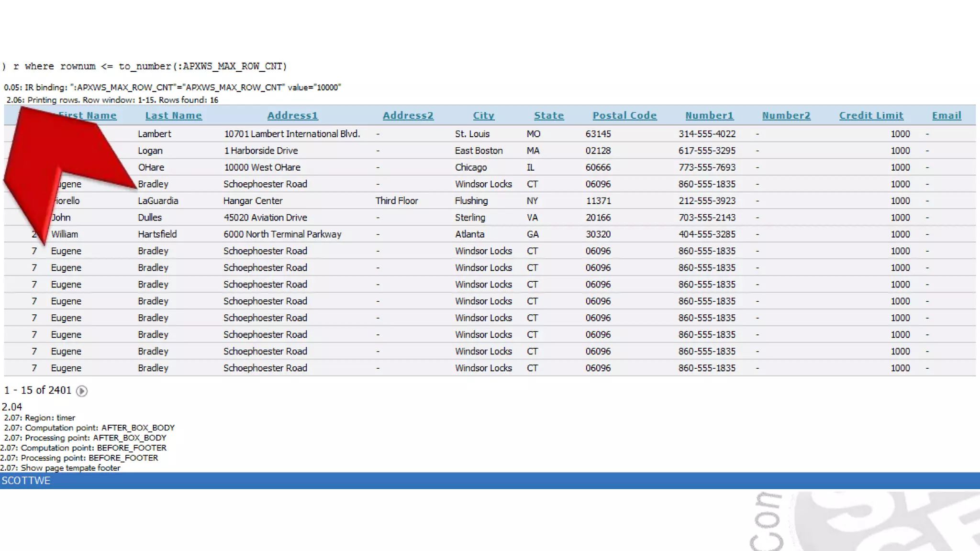Sort by Last Name column header
Viewport: 980px width, 551px height.
click(x=173, y=115)
